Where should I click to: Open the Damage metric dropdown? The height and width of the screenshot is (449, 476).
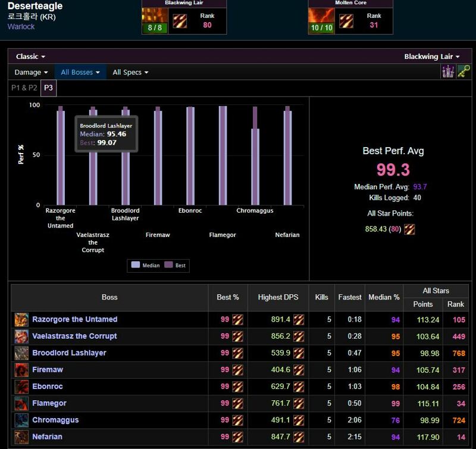pos(31,72)
